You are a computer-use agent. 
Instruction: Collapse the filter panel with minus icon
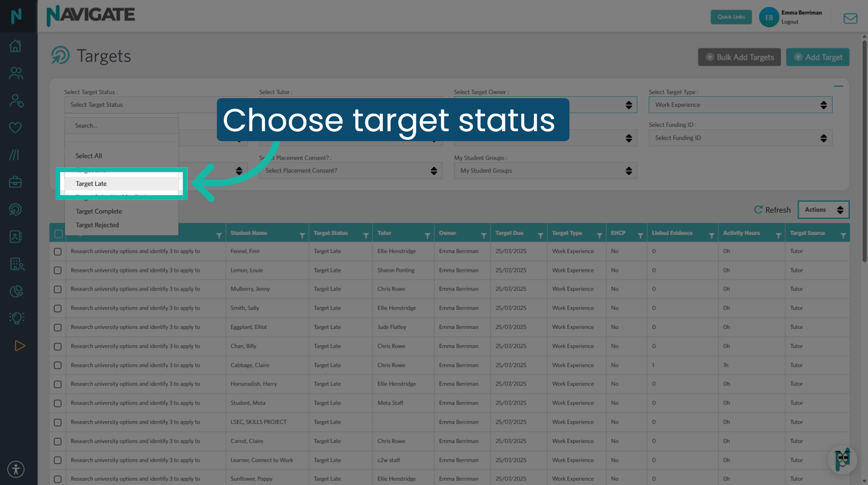(x=838, y=86)
